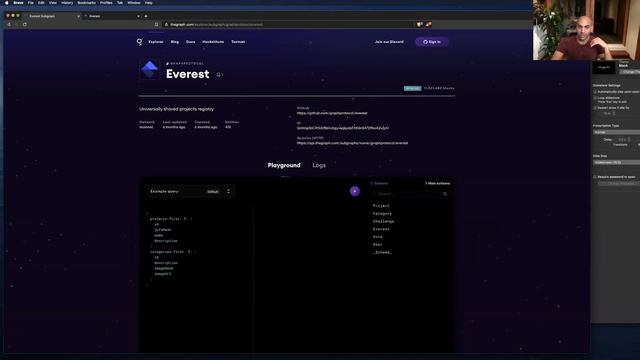Viewport: 640px width, 360px height.
Task: Open the Challenge schema type
Action: pyautogui.click(x=383, y=221)
